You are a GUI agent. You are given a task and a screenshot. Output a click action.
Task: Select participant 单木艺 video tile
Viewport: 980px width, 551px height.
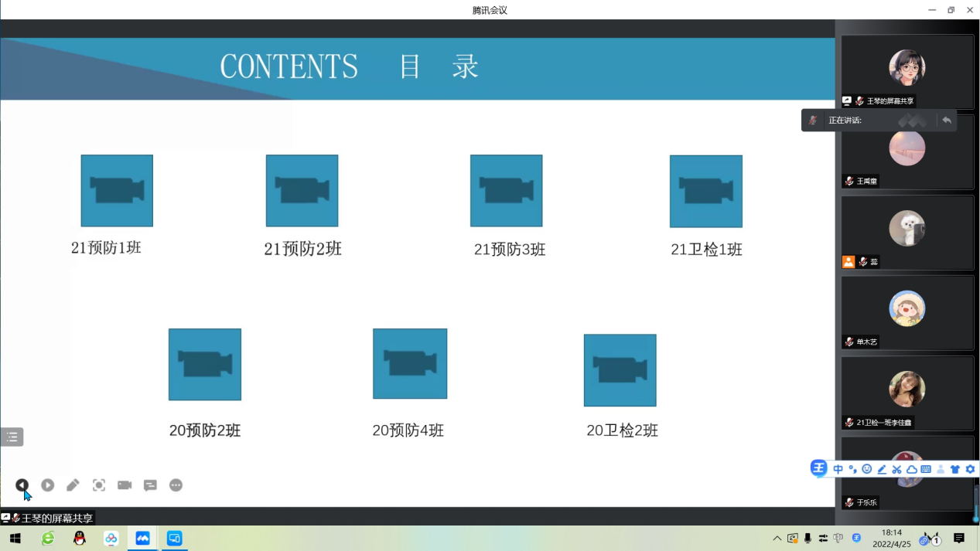click(907, 313)
